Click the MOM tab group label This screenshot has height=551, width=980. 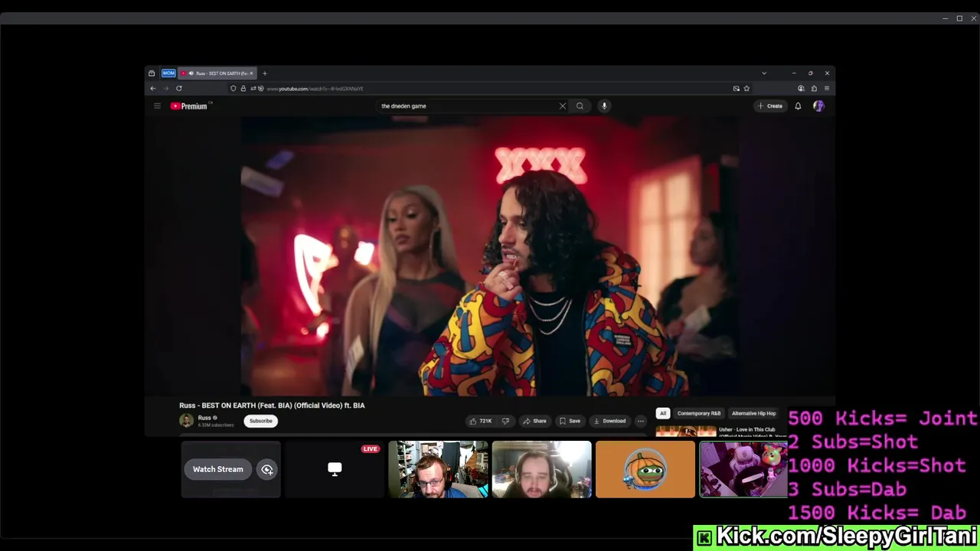pos(168,73)
